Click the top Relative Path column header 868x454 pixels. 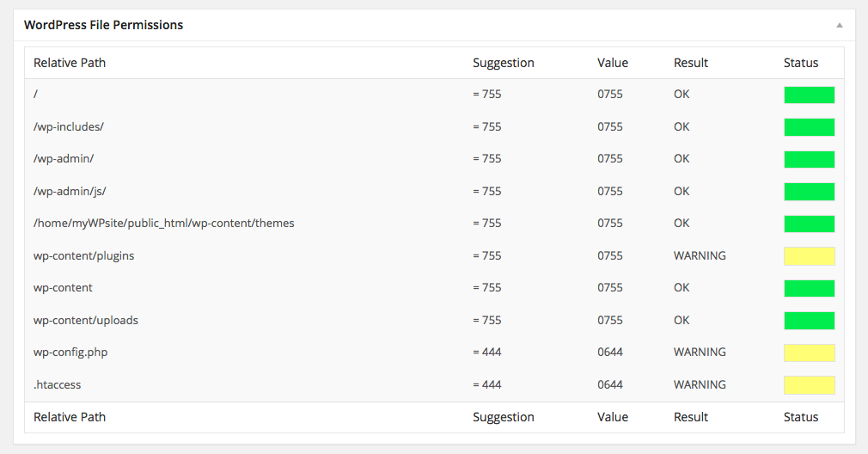70,63
